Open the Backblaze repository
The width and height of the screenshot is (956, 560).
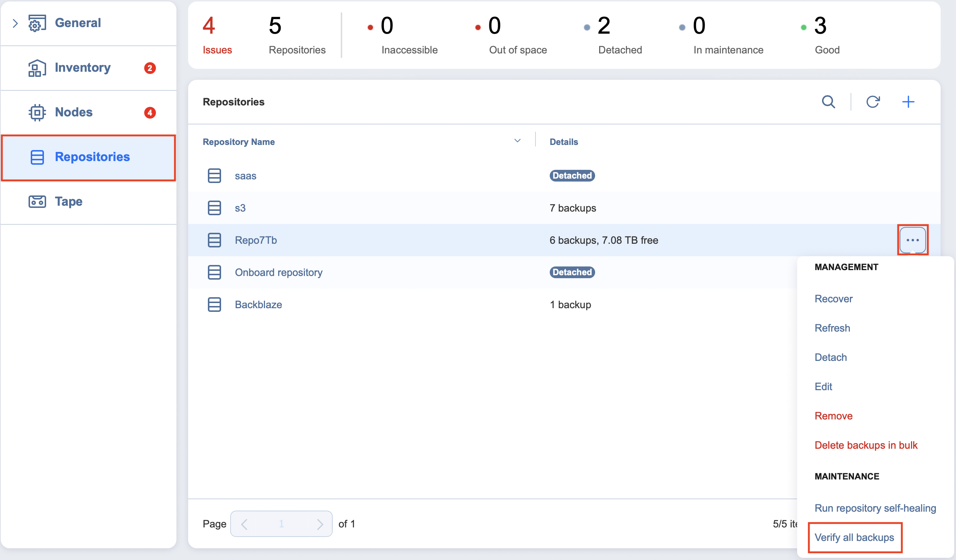click(259, 304)
